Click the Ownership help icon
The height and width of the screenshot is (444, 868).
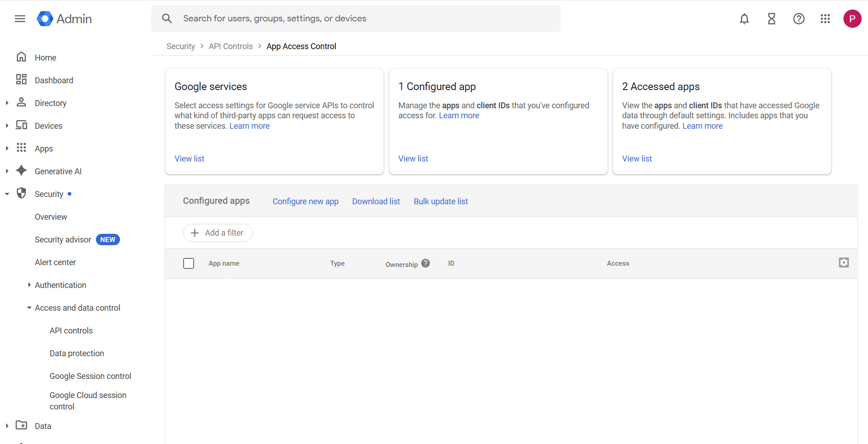[x=425, y=263]
